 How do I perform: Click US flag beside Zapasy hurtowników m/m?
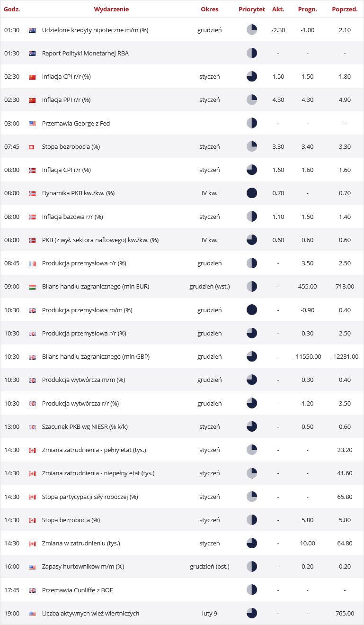32,567
